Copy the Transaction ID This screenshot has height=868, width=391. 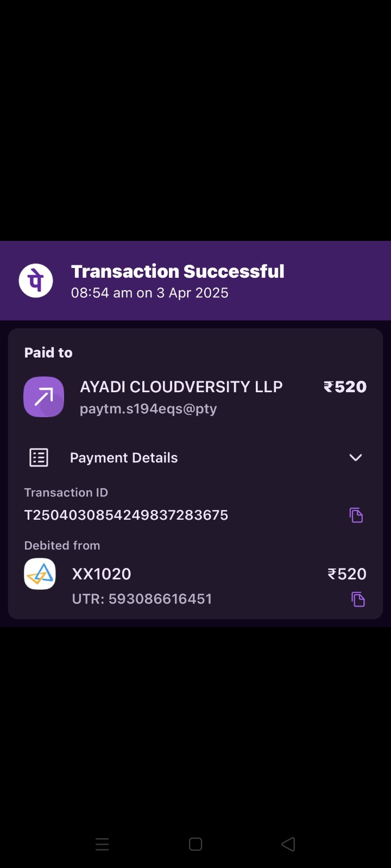(356, 515)
